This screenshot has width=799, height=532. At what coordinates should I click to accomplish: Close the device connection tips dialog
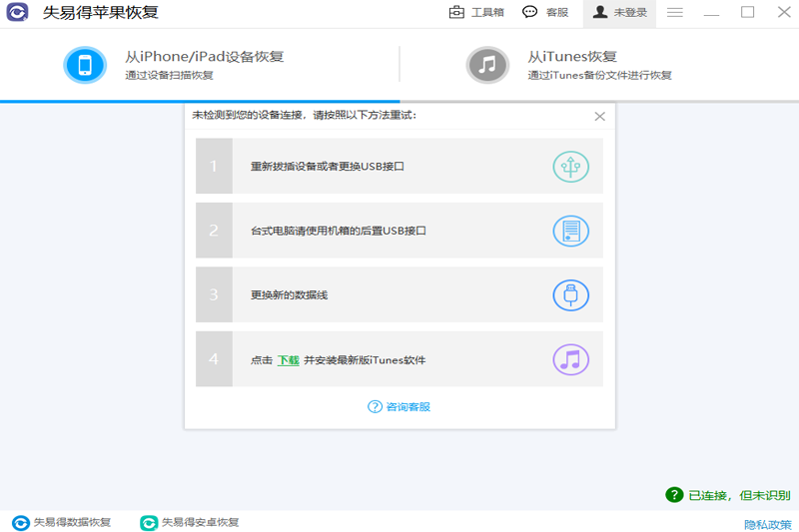pyautogui.click(x=600, y=117)
